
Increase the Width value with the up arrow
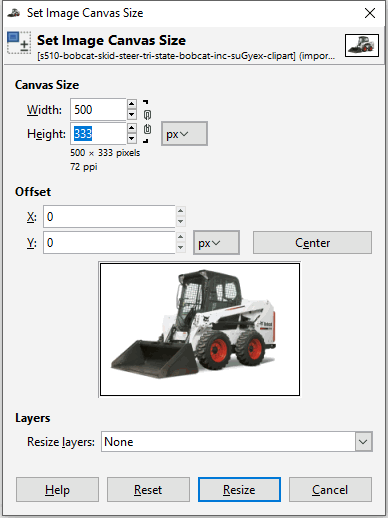pos(132,104)
